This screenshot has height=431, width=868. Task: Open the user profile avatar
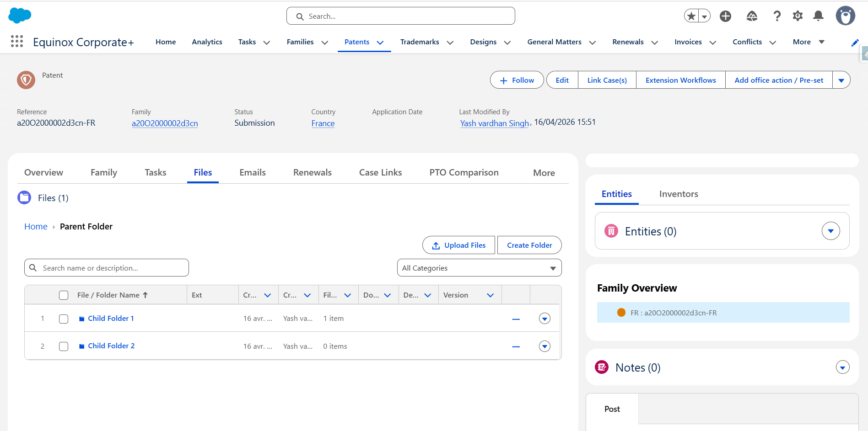click(845, 16)
